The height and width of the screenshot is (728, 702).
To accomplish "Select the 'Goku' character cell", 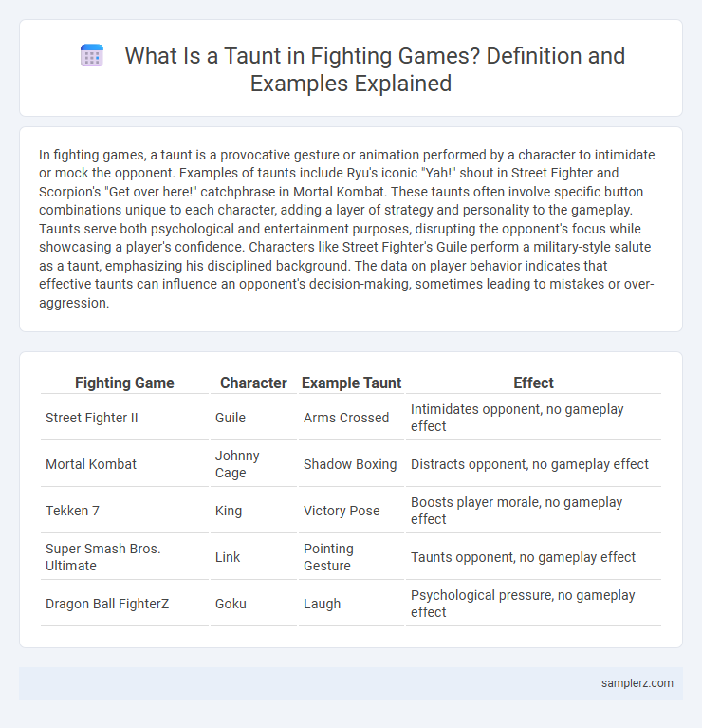I will coord(253,603).
